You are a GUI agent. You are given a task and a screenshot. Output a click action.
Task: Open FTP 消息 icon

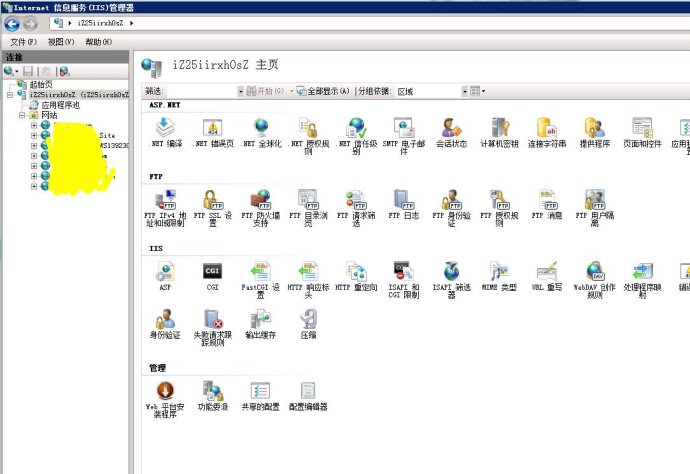[547, 199]
